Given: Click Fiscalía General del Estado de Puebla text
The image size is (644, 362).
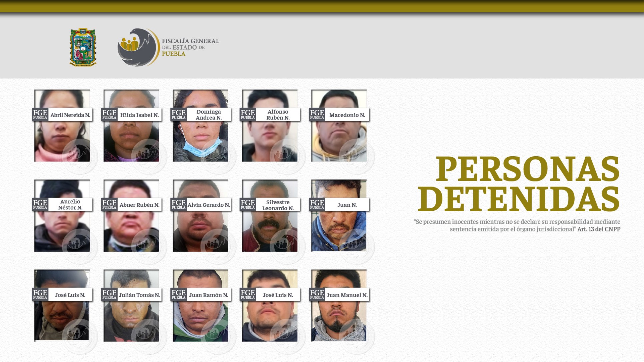Looking at the screenshot, I should tap(190, 47).
